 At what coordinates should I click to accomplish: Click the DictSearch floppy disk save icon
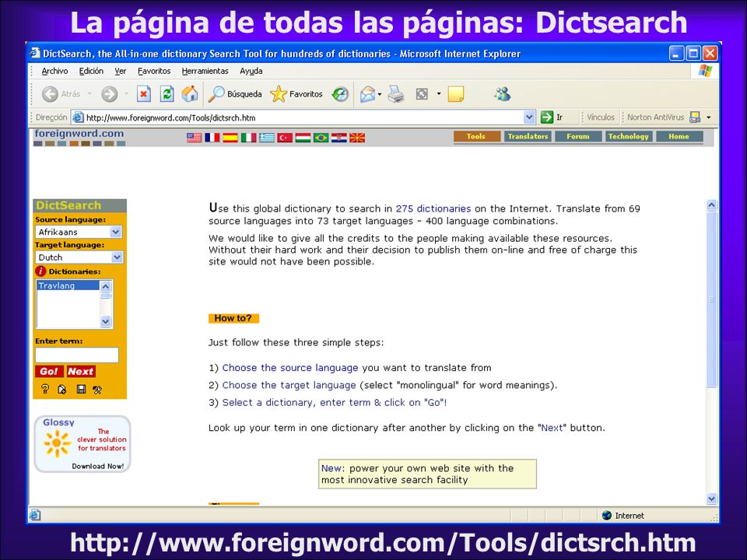click(x=82, y=390)
